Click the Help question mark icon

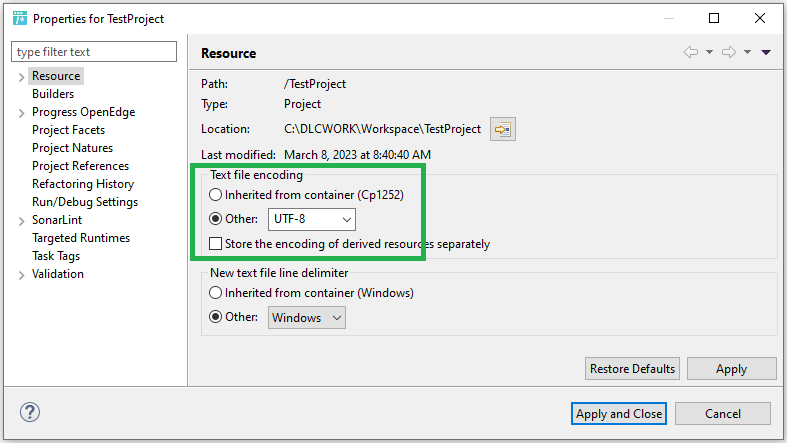[x=30, y=413]
